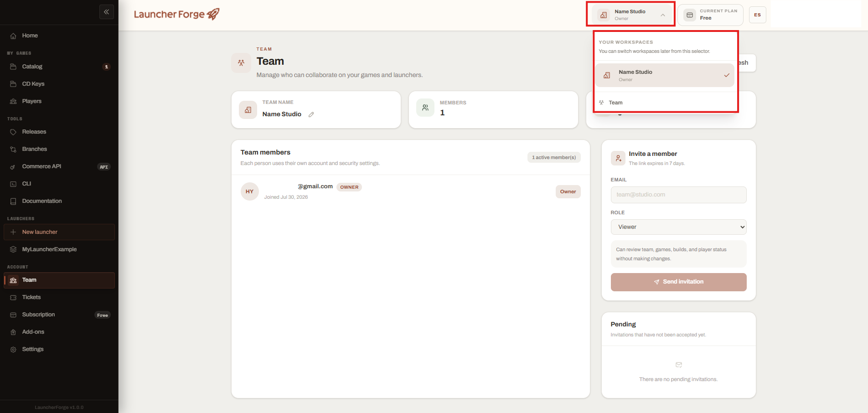The width and height of the screenshot is (868, 413).
Task: Click the Documentation book icon
Action: click(13, 201)
